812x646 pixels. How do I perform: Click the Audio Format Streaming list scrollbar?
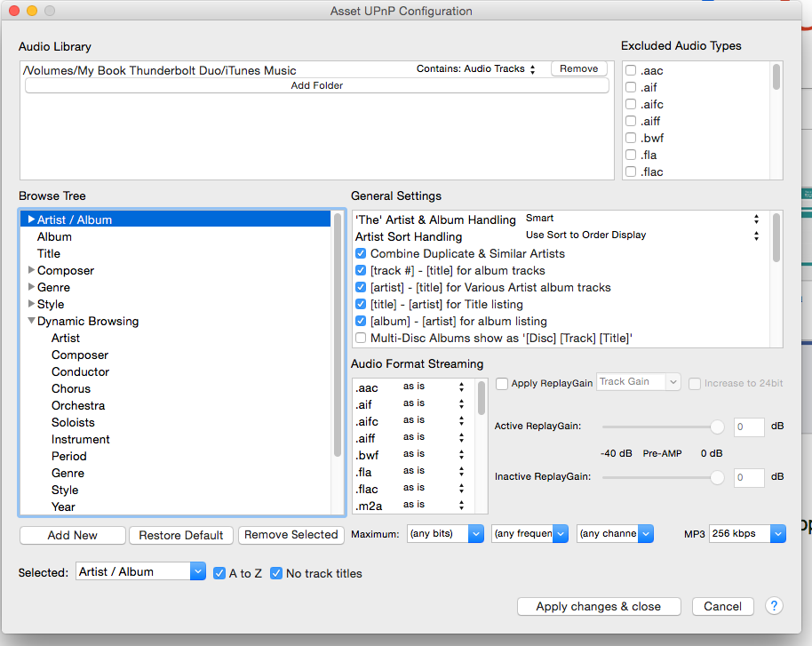click(x=482, y=398)
